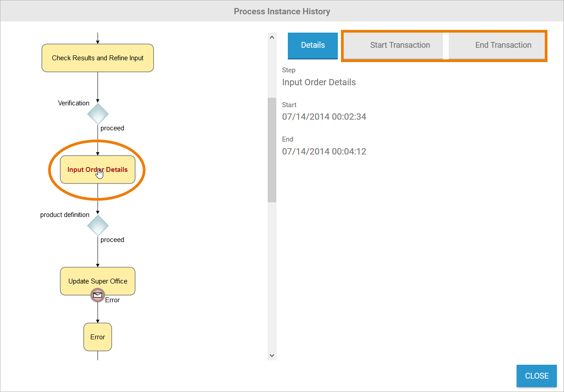The height and width of the screenshot is (392, 564).
Task: Select the Error step box
Action: pos(97,337)
